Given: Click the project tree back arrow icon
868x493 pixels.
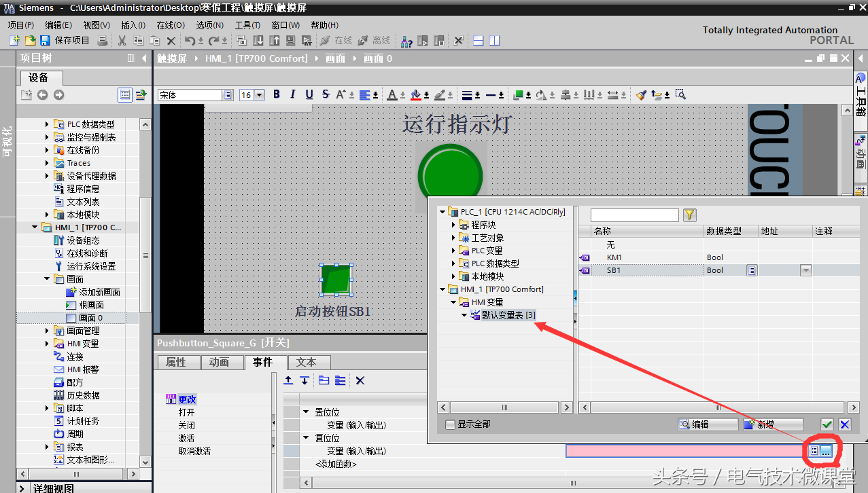Looking at the screenshot, I should (x=42, y=95).
